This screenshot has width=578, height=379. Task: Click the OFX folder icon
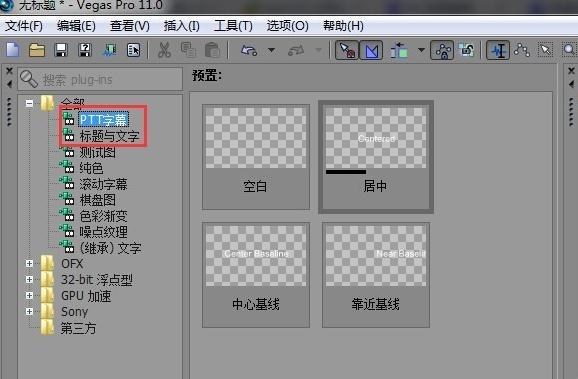(47, 263)
